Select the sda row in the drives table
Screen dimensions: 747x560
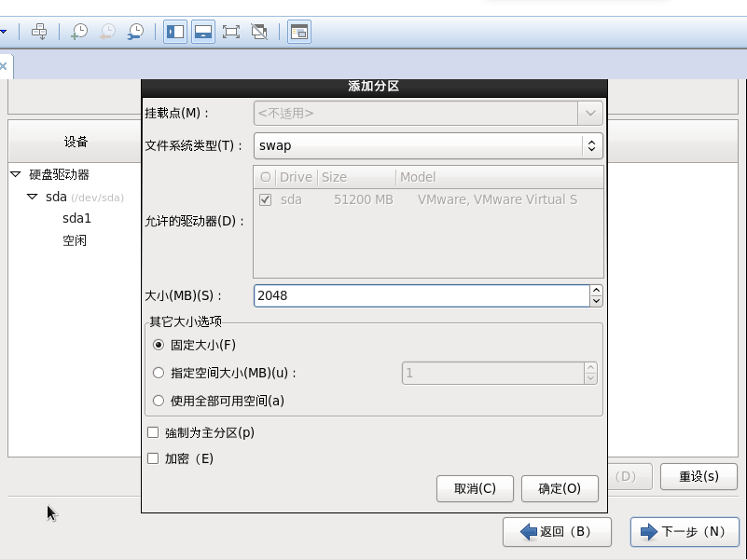[428, 200]
